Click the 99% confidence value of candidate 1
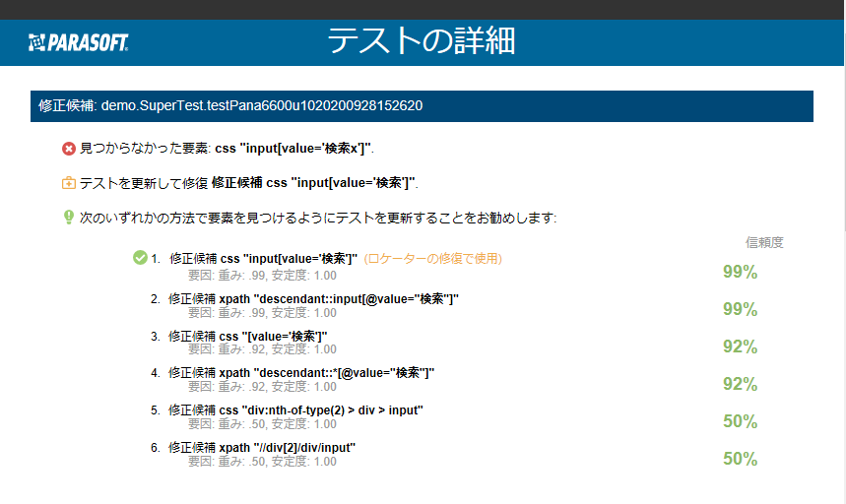Screen dimensions: 846x504 [x=741, y=272]
